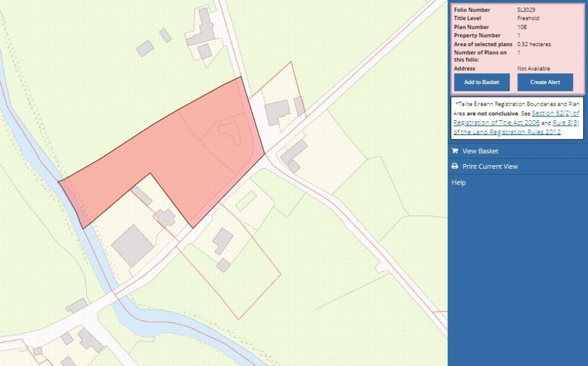Click the registration boundaries disclaimer box
This screenshot has width=588, height=366.
516,117
